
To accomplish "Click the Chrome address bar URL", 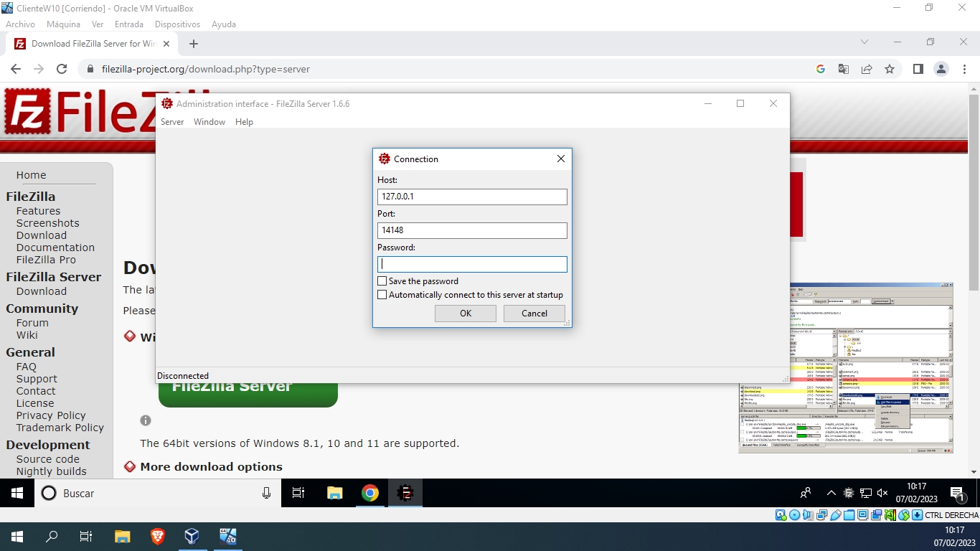I will click(x=206, y=70).
